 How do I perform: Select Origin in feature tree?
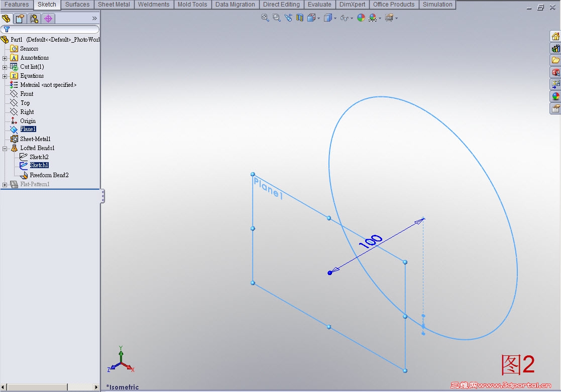(x=28, y=121)
